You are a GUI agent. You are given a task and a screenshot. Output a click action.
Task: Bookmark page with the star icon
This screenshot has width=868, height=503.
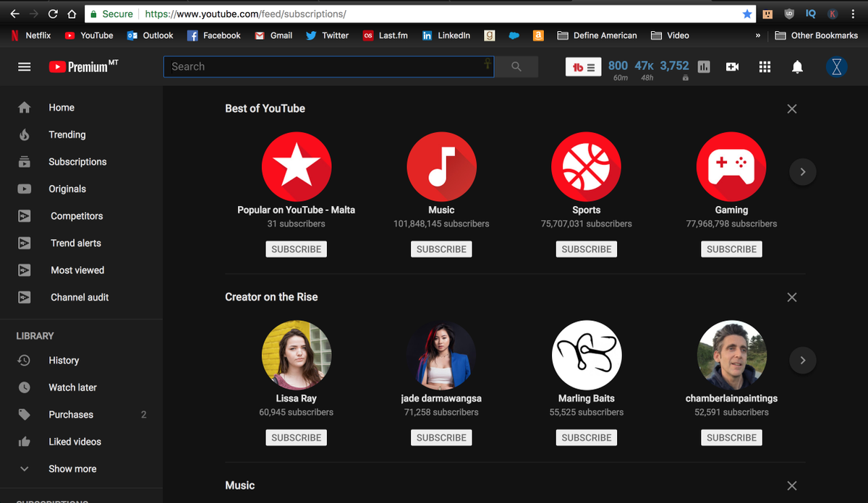tap(747, 14)
